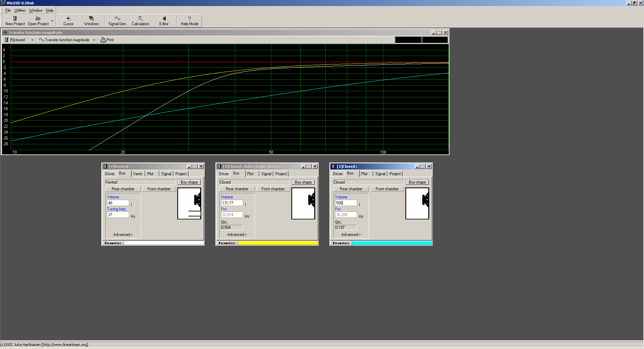Click the yellow color bar in [3]Closed window
This screenshot has height=349, width=644.
[x=278, y=243]
